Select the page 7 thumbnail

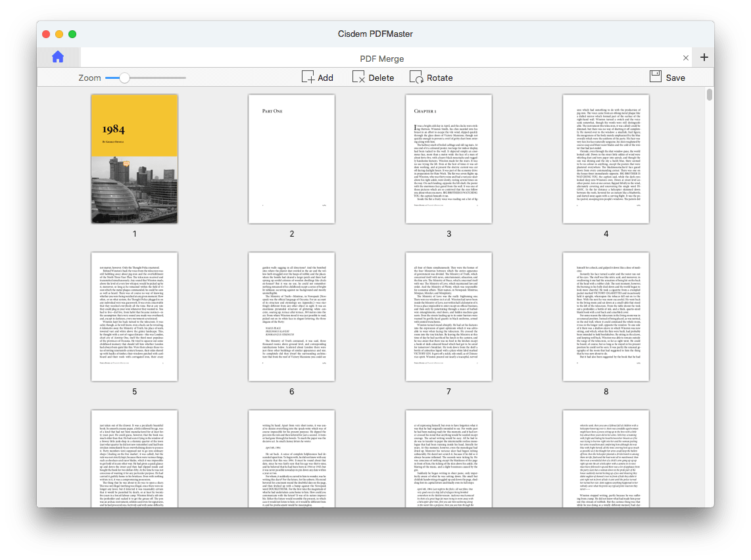(448, 316)
